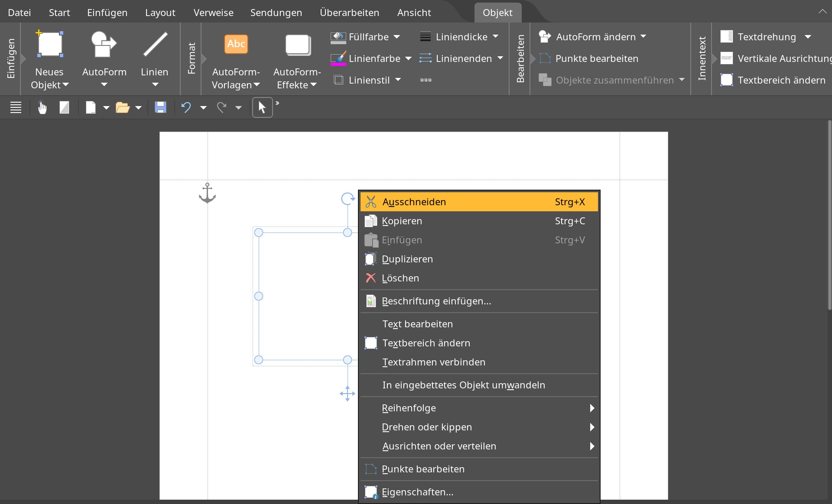Image resolution: width=832 pixels, height=504 pixels.
Task: Click the open folder icon
Action: tap(123, 107)
